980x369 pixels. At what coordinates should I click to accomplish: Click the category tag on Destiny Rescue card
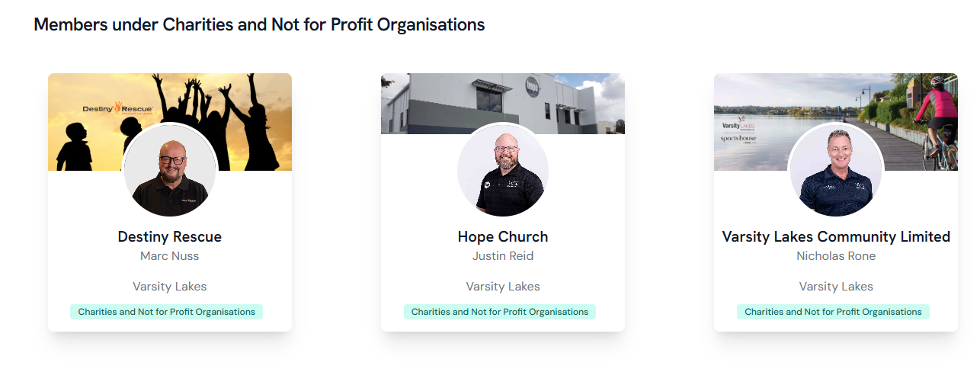tap(167, 312)
